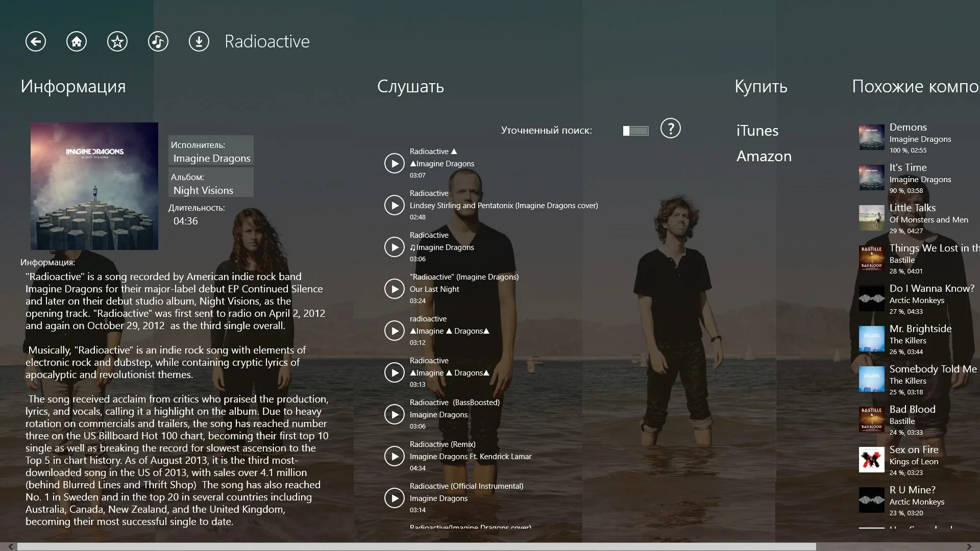This screenshot has width=980, height=551.
Task: Click the favorites star icon
Action: click(117, 42)
